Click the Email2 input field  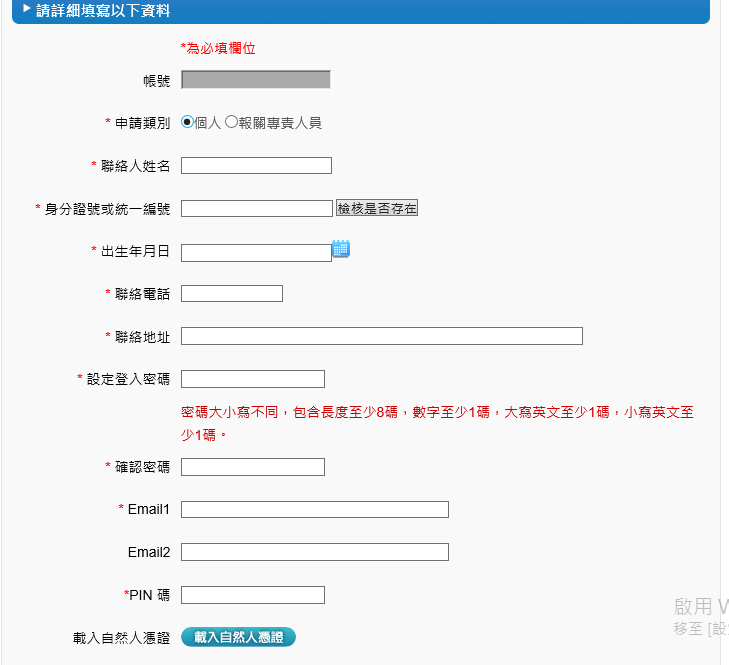(315, 552)
